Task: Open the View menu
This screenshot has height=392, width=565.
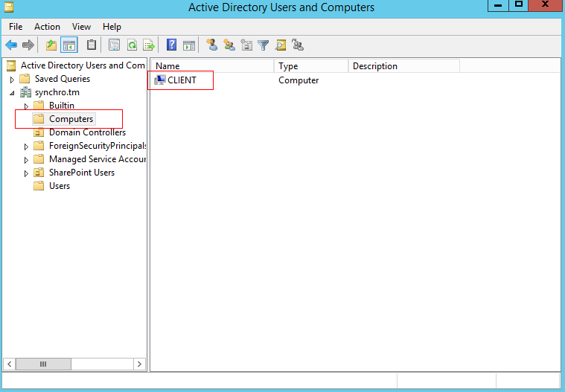Action: [x=81, y=27]
